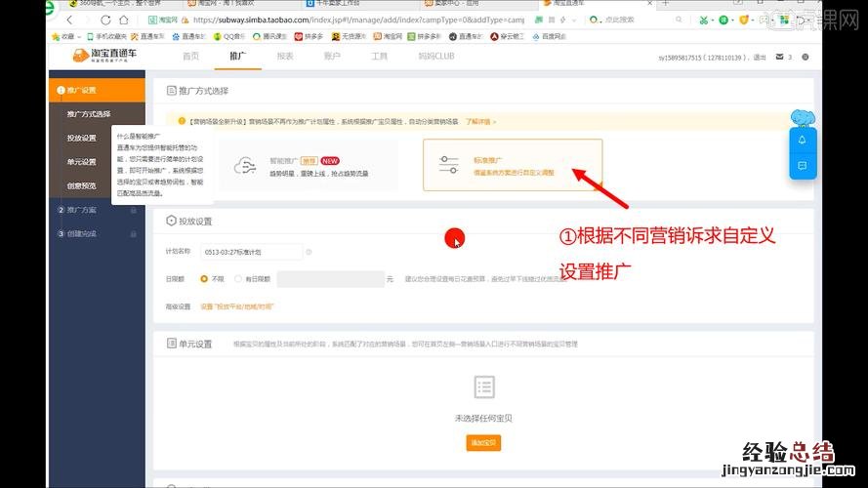Click the bell notification floating button

click(803, 140)
